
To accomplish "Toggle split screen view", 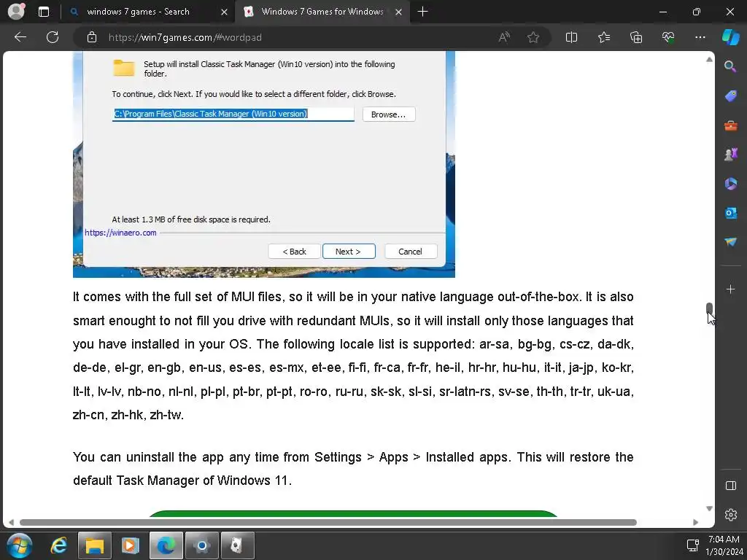I will (571, 37).
